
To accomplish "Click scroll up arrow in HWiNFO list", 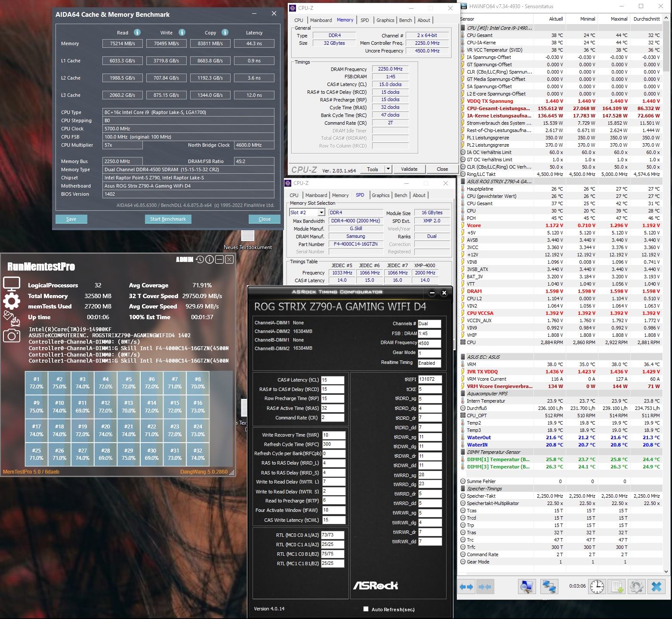I will [x=666, y=19].
